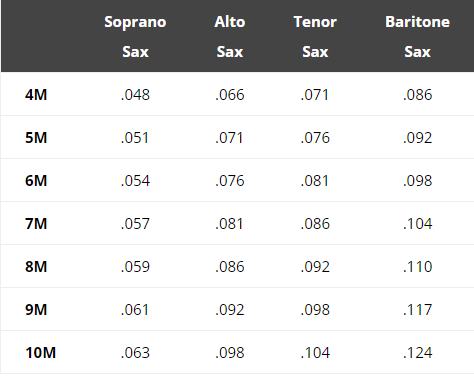Select the 7M row label

click(36, 224)
